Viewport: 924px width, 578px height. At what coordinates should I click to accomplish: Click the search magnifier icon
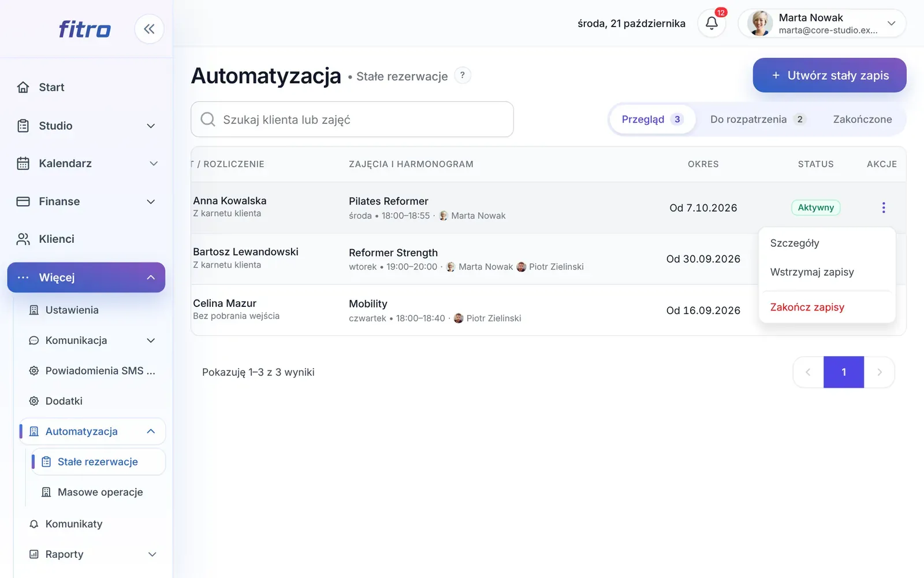(208, 120)
